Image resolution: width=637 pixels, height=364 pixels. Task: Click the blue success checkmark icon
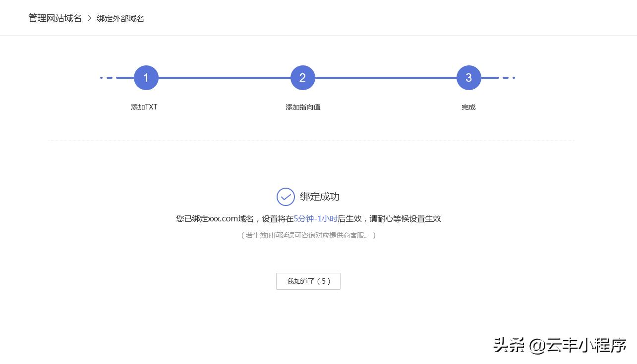pyautogui.click(x=286, y=197)
